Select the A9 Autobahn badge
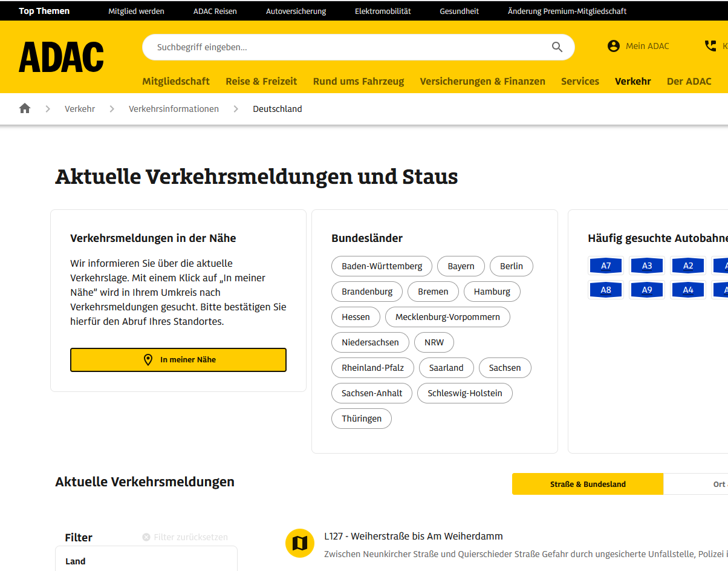 click(x=647, y=290)
